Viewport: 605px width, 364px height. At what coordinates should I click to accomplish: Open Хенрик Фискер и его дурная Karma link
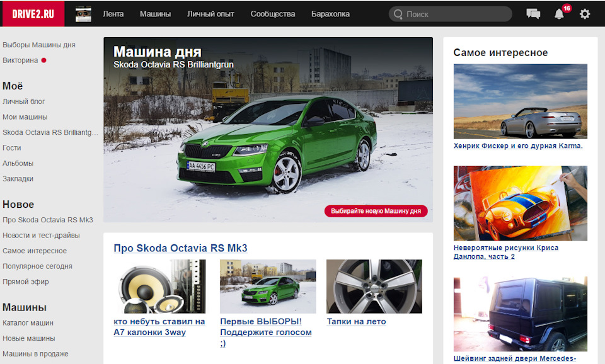[518, 145]
